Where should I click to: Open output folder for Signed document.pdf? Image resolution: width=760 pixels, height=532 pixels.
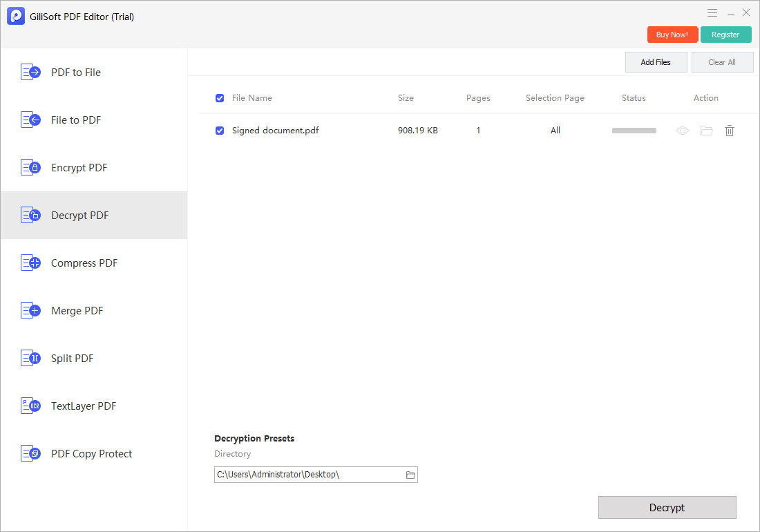[706, 131]
